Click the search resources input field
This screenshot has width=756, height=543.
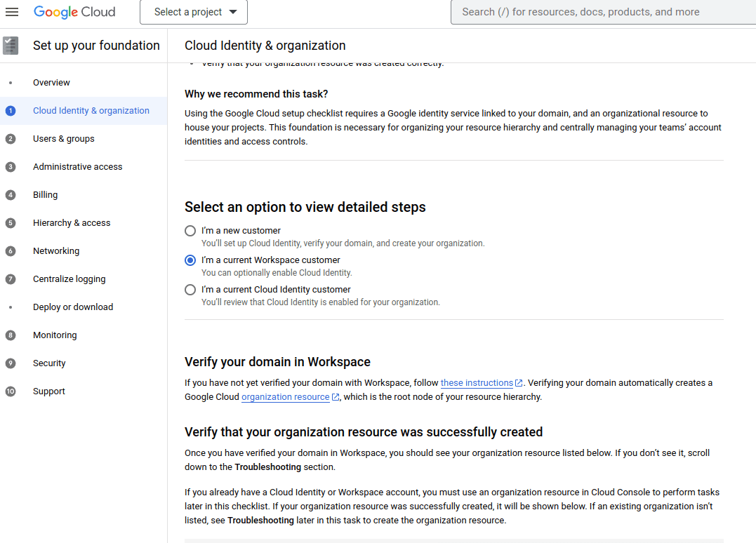point(604,12)
